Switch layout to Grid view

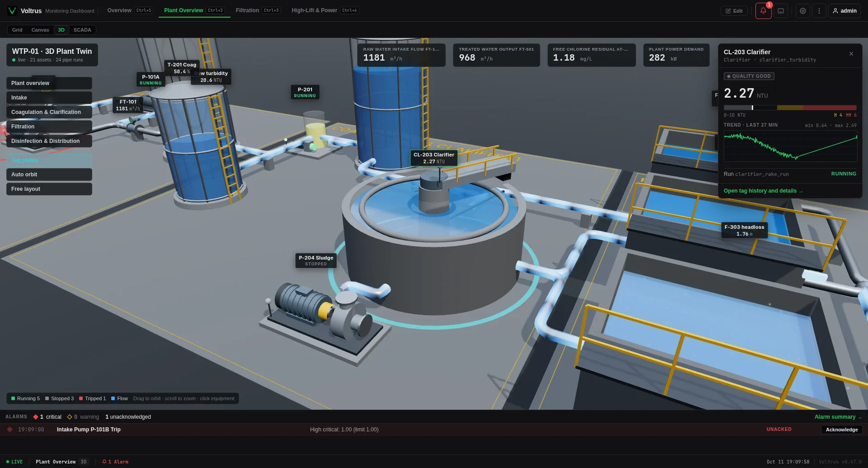17,30
